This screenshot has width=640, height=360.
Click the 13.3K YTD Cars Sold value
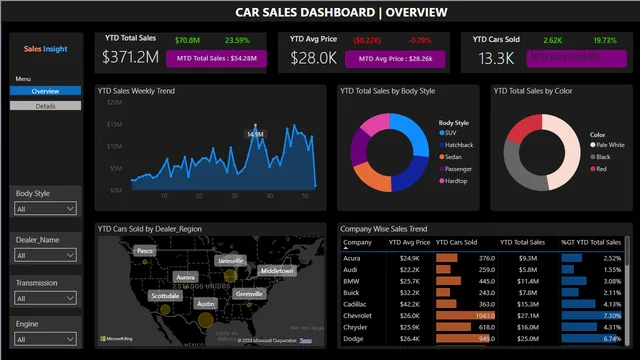click(496, 58)
